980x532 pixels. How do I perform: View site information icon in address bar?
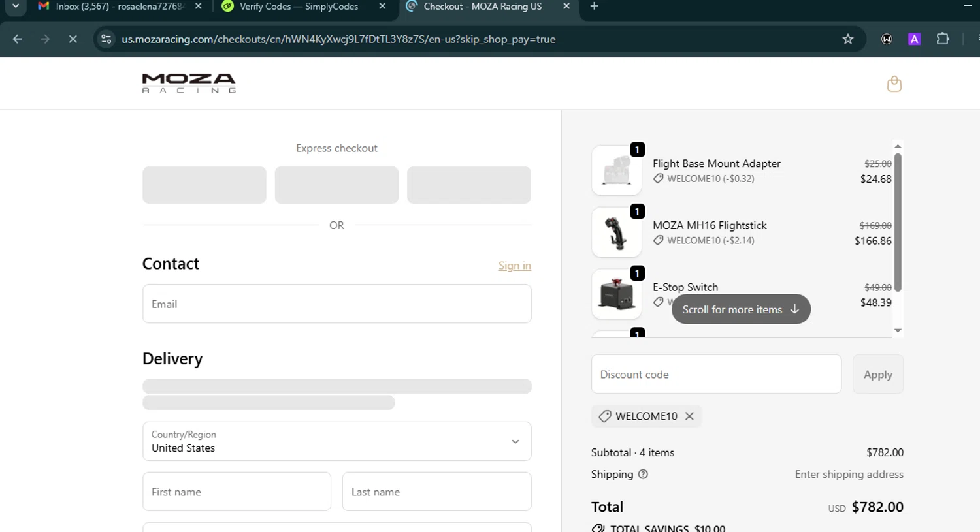(x=106, y=39)
